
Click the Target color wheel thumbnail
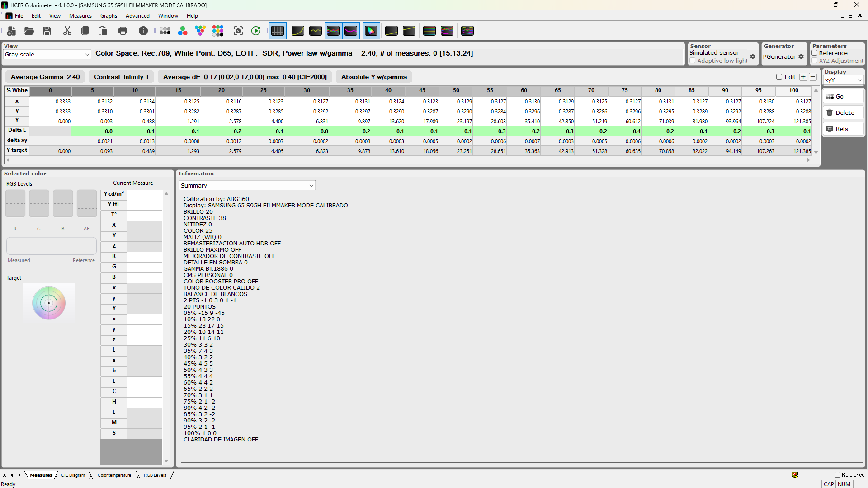tap(49, 303)
